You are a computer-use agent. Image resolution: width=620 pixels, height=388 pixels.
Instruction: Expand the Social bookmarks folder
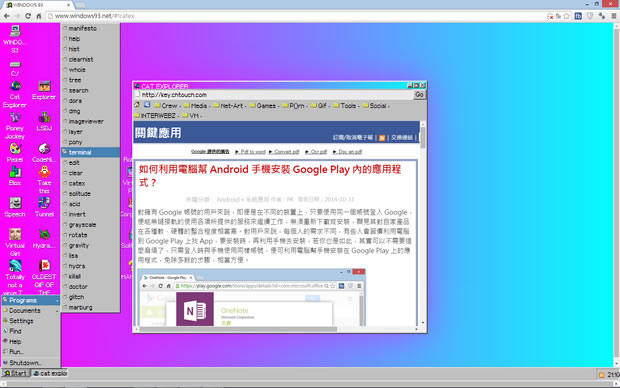tap(376, 106)
